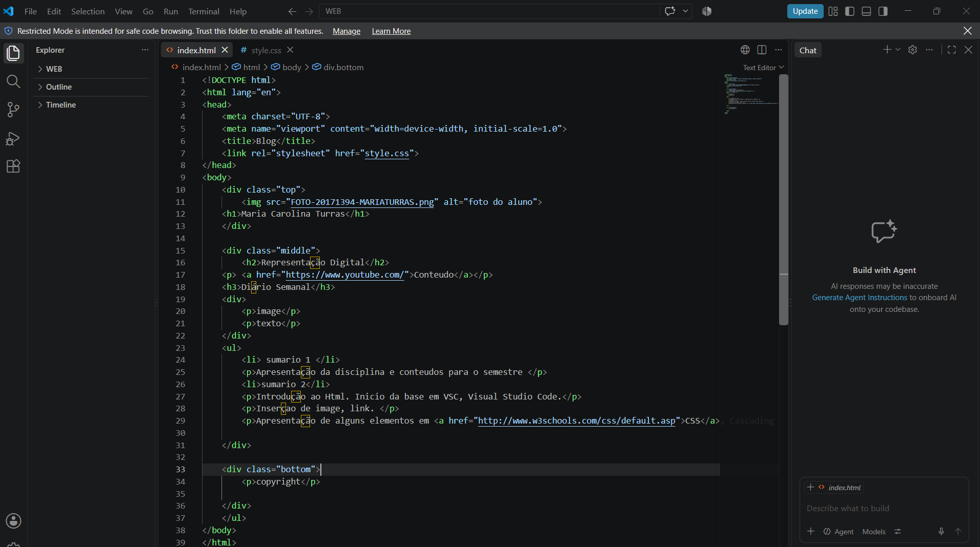Toggle the bottom panel visibility
Screen dimensions: 980x547
point(866,11)
